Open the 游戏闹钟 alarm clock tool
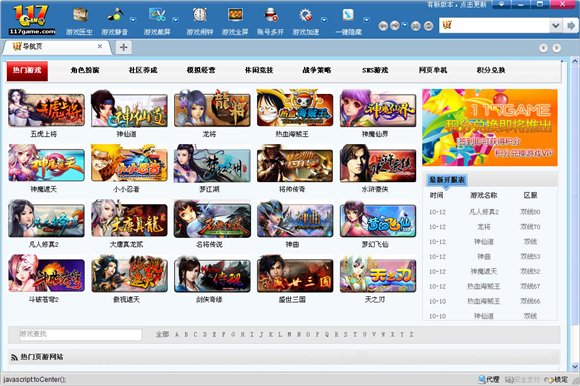This screenshot has height=386, width=580. (x=200, y=16)
